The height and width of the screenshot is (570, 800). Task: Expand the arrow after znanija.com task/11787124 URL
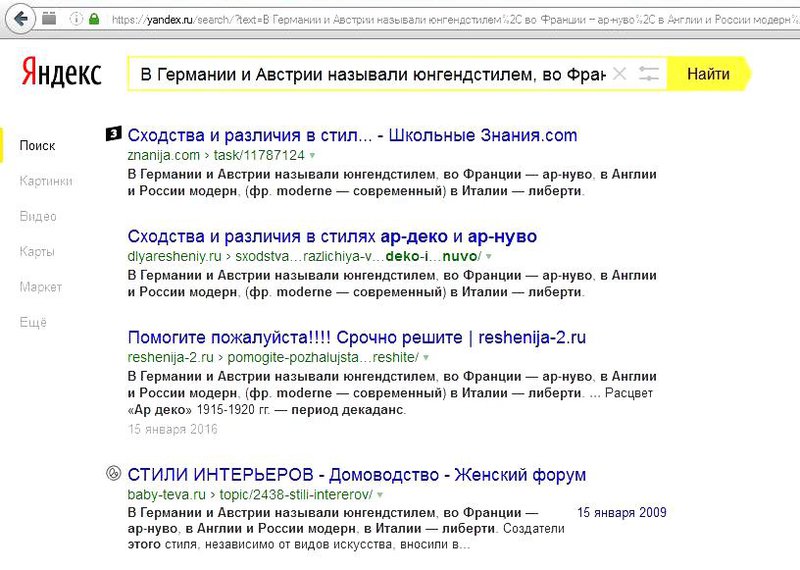coord(312,156)
